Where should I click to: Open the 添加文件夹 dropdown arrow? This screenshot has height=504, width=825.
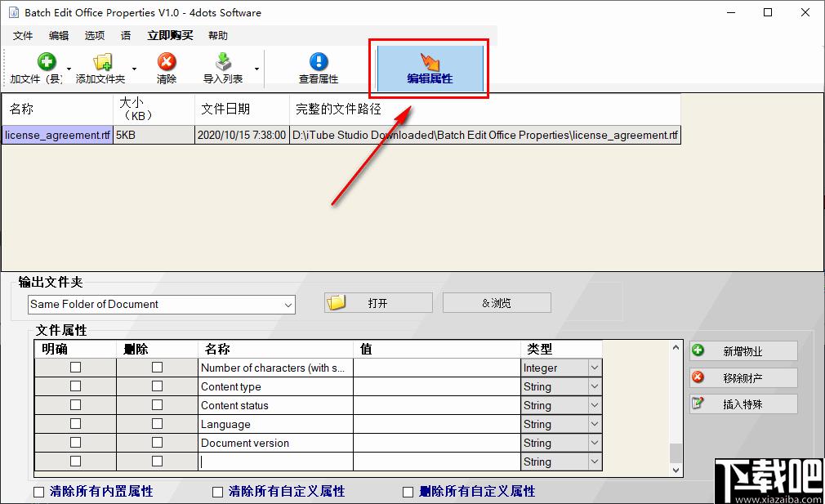134,69
